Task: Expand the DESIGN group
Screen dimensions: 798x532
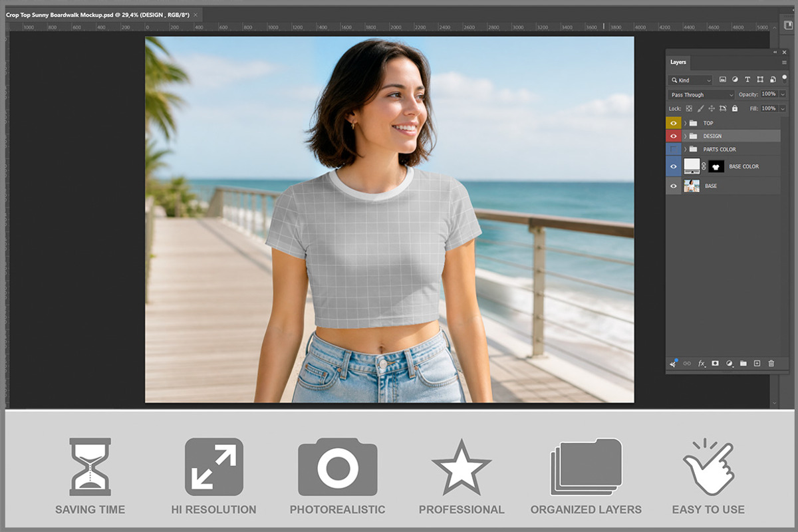Action: click(x=686, y=136)
